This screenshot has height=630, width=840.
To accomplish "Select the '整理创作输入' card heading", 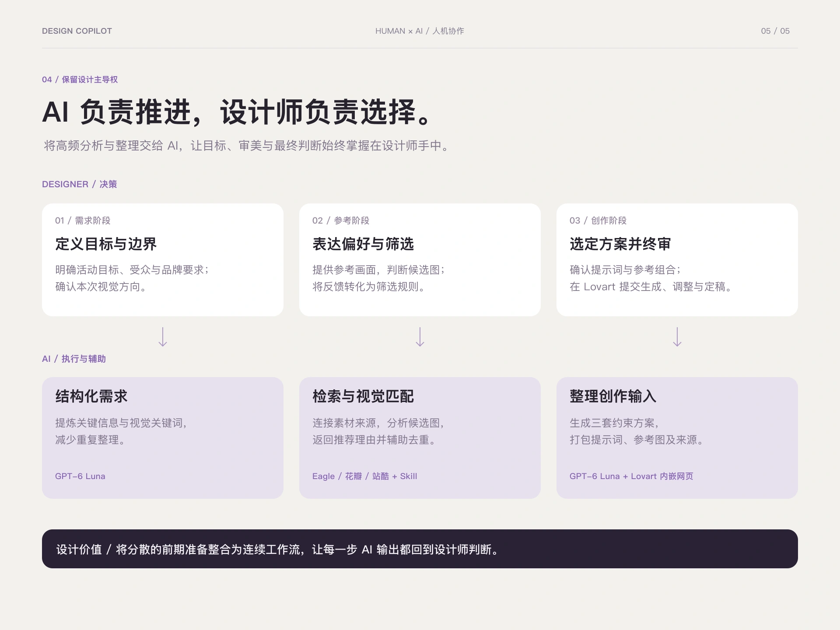I will tap(613, 396).
